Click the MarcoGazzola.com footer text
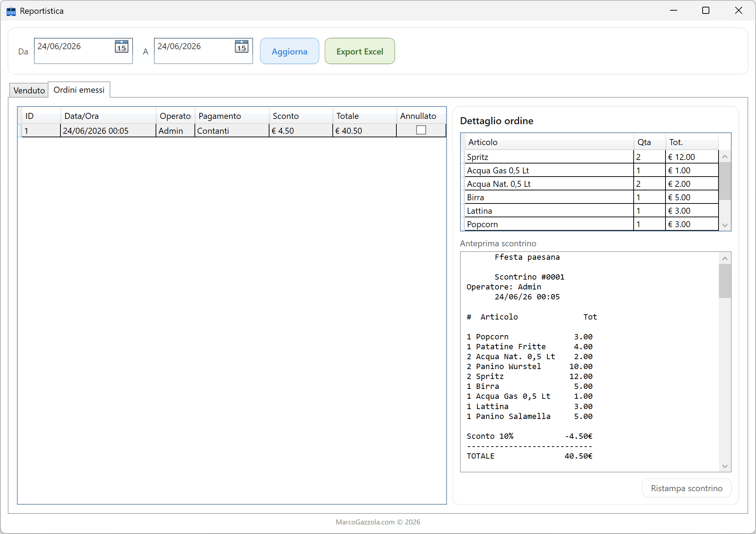Viewport: 756px width, 534px height. point(378,522)
